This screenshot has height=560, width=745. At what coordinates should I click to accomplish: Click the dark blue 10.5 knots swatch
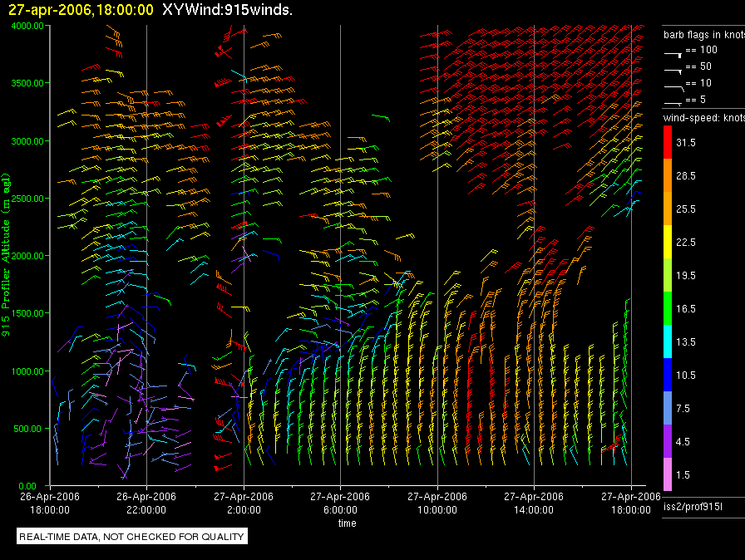point(668,375)
